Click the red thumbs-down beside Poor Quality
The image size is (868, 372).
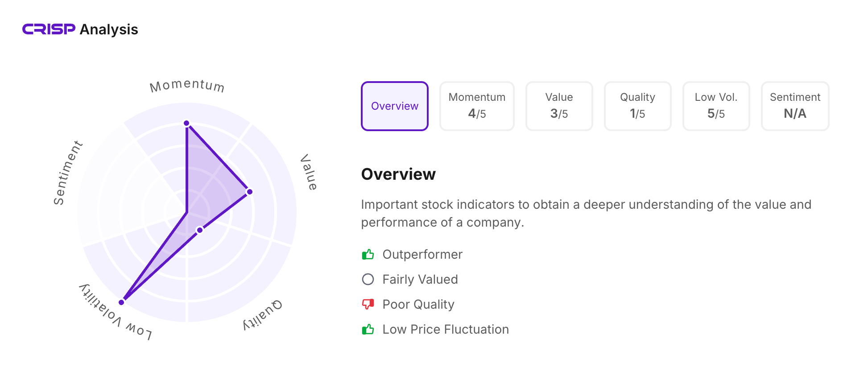coord(368,305)
